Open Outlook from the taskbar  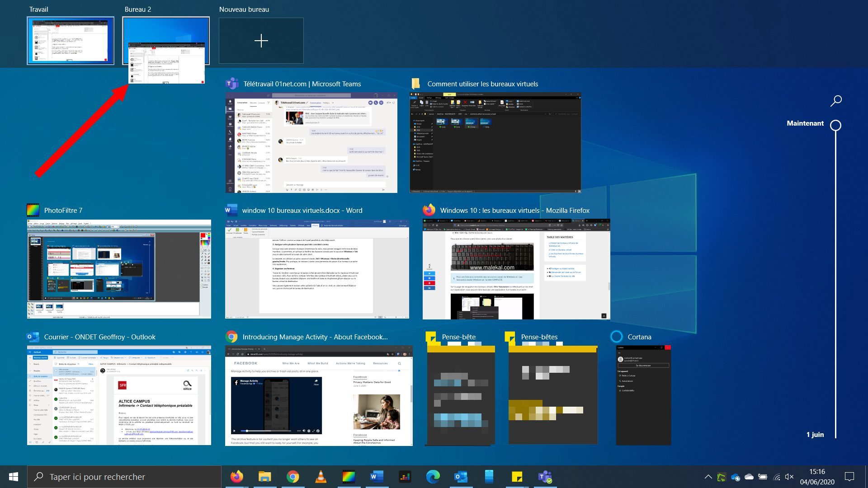[x=461, y=477]
